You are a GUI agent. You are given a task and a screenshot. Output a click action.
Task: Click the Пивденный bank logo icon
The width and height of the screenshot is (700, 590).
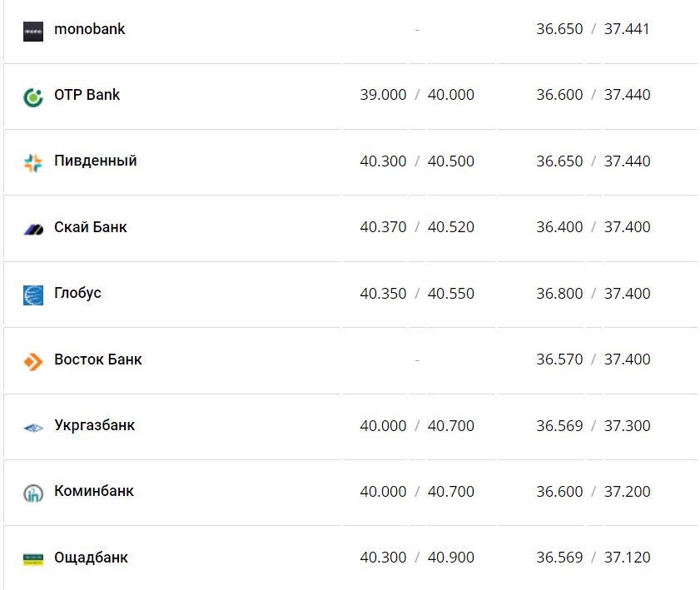click(33, 162)
